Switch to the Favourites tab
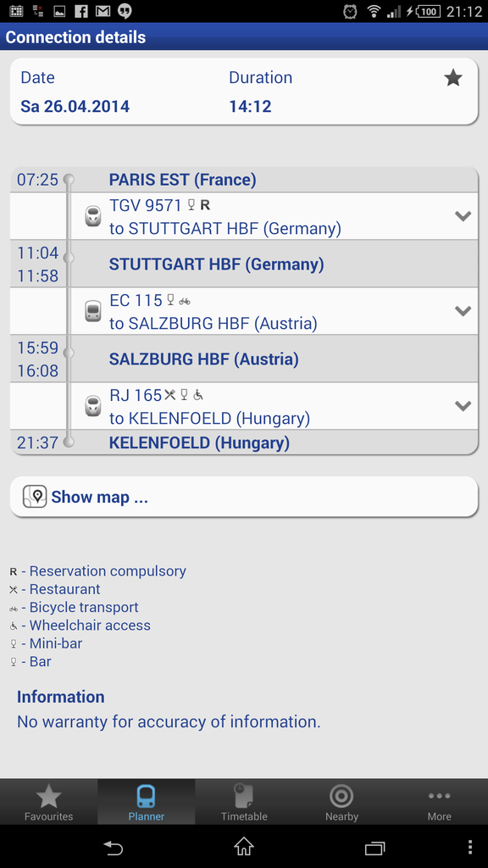Image resolution: width=488 pixels, height=868 pixels. point(48,802)
